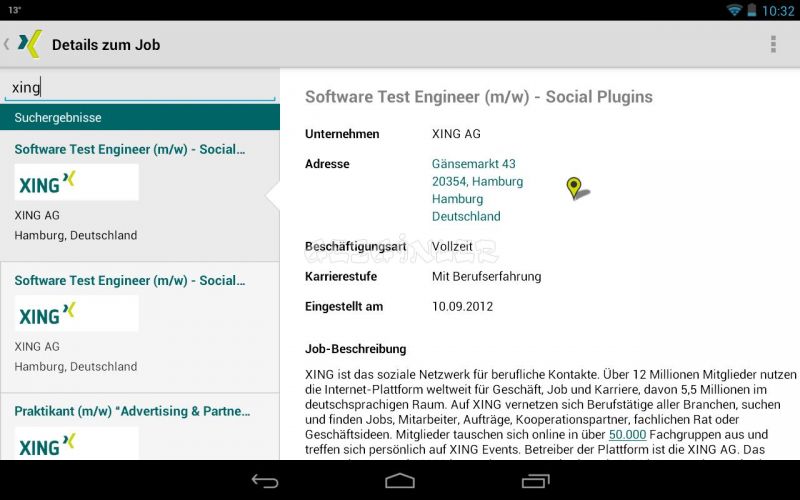Viewport: 800px width, 500px height.
Task: Tap 'Eingestellt am' label
Action: 344,307
